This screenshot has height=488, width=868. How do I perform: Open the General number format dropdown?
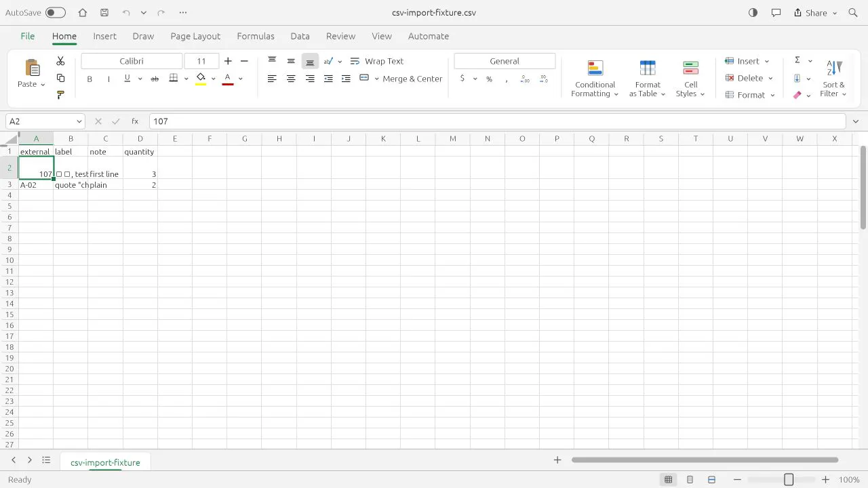pos(505,61)
